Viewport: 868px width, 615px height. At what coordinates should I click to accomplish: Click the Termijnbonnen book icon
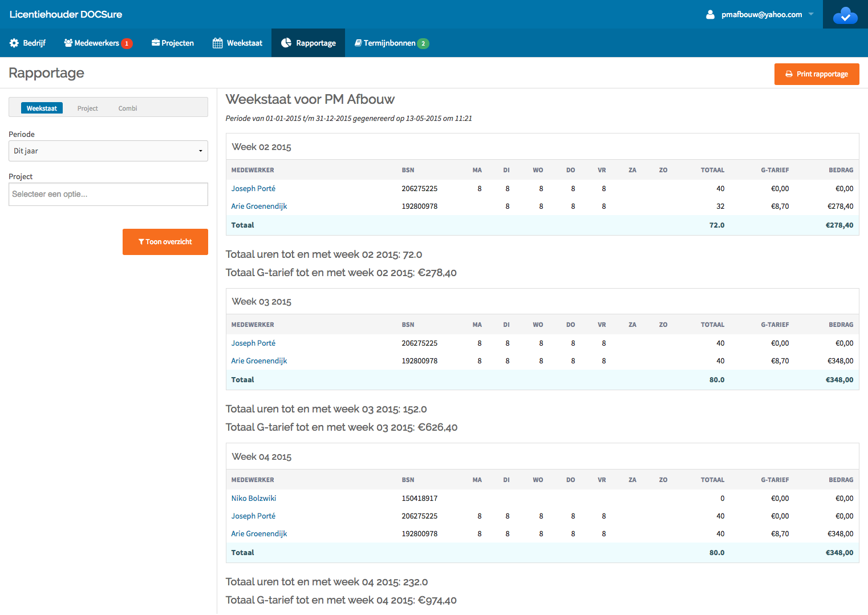click(x=358, y=43)
